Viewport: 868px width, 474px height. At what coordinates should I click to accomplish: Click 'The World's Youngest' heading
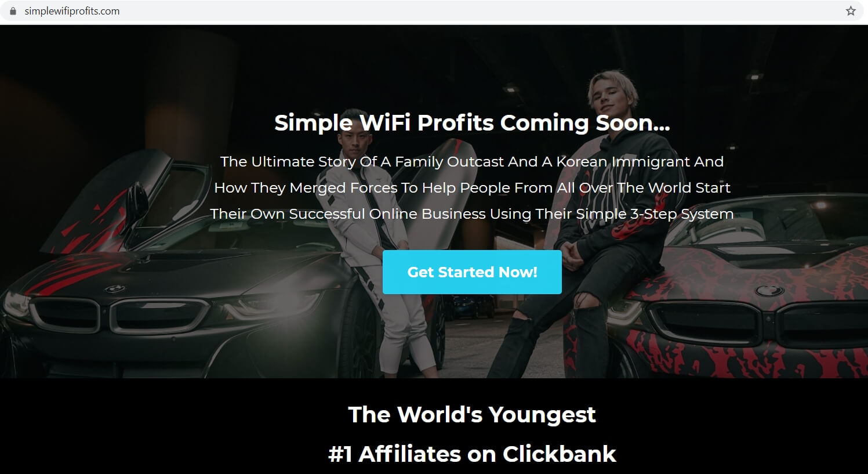point(472,415)
